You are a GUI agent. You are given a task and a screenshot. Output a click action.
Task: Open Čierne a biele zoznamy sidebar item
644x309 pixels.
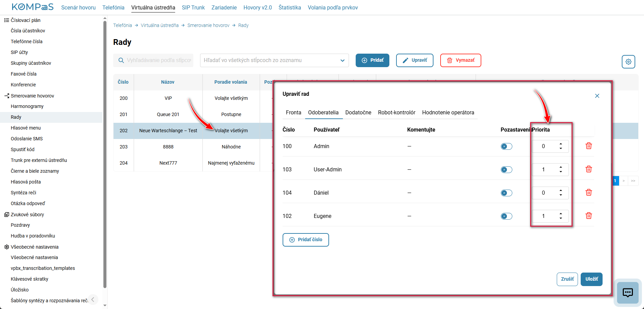35,171
